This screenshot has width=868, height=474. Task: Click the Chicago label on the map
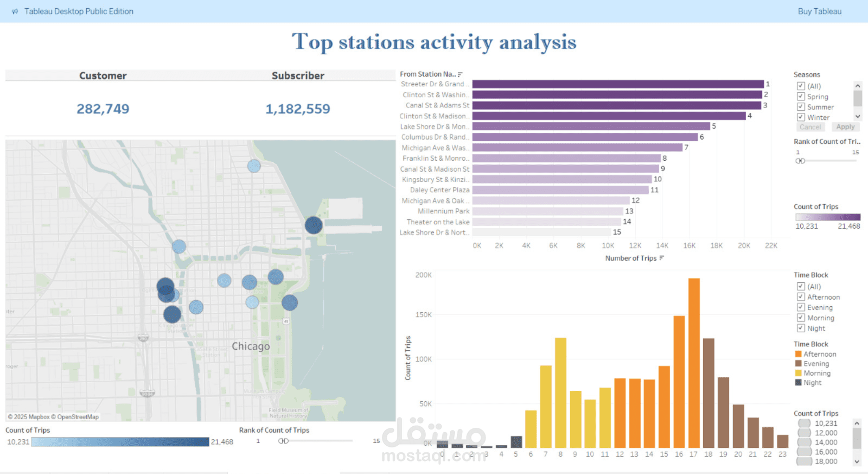(x=251, y=346)
